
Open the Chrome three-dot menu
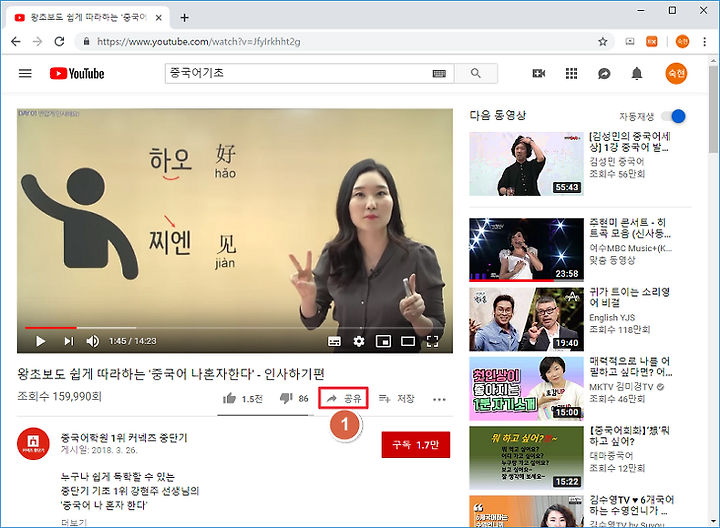pos(704,42)
